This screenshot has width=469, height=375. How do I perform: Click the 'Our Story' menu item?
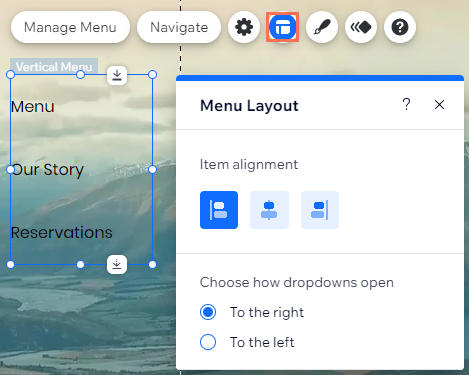click(47, 170)
